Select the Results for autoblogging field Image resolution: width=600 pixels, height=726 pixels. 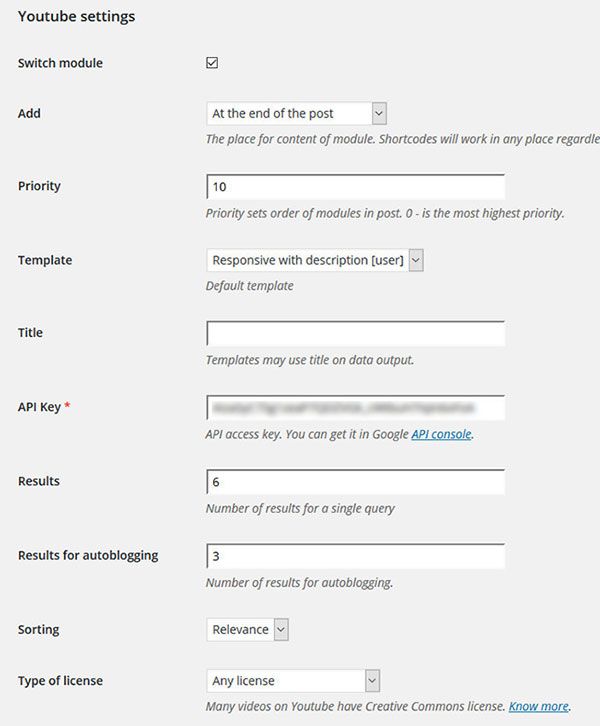[x=355, y=556]
